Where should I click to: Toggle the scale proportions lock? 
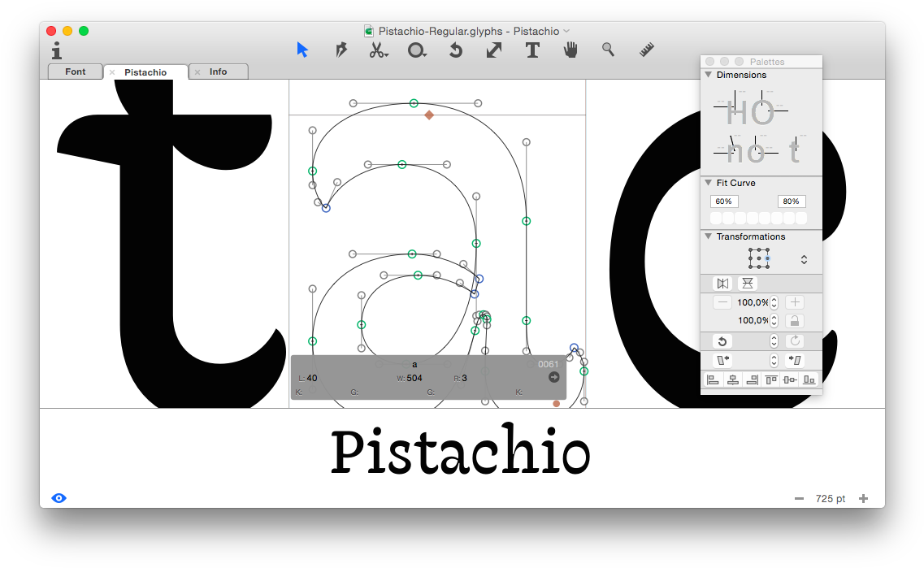coord(795,320)
